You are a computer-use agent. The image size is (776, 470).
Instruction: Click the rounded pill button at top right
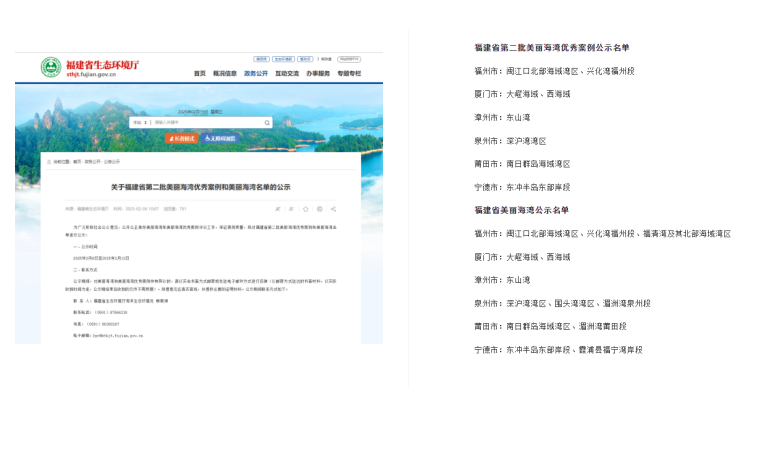click(x=349, y=59)
